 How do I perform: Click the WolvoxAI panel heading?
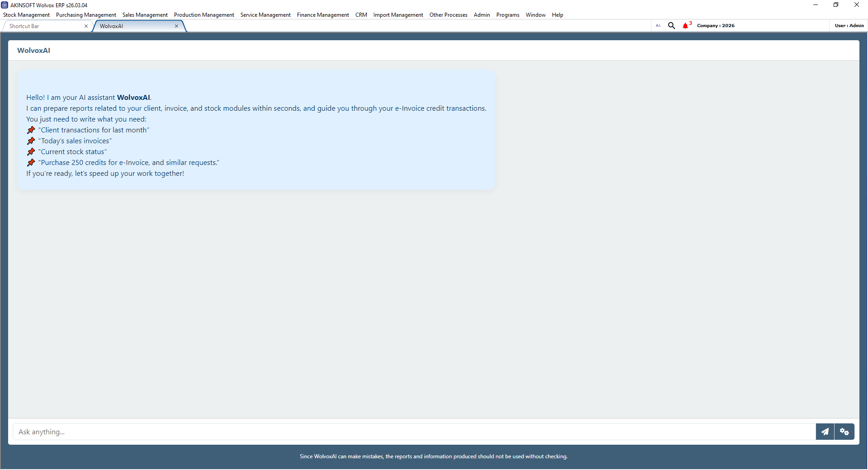click(33, 51)
